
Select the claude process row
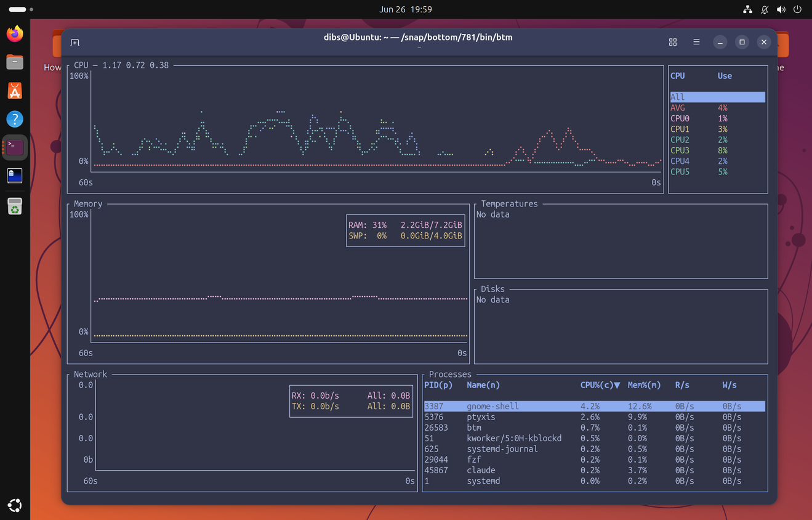tap(595, 470)
